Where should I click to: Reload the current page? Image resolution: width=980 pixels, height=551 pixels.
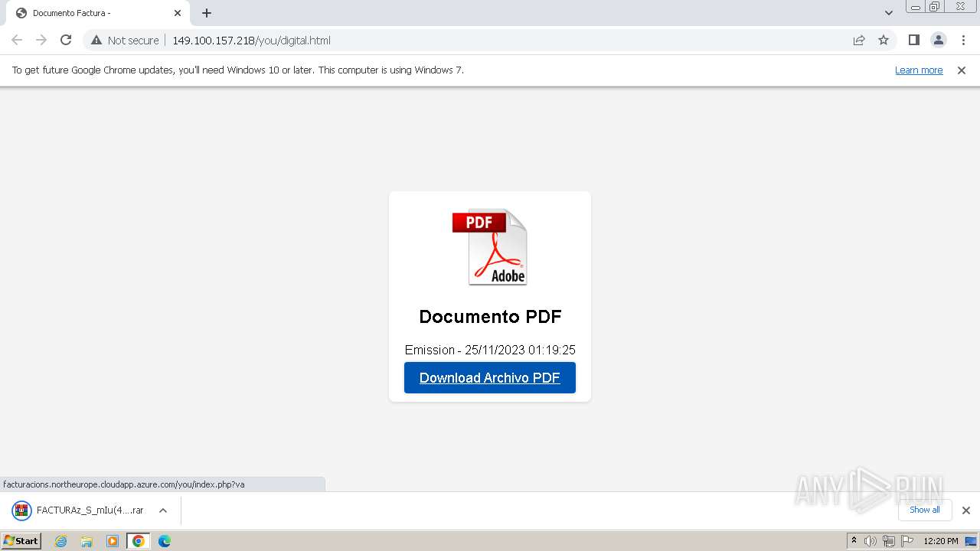[66, 40]
